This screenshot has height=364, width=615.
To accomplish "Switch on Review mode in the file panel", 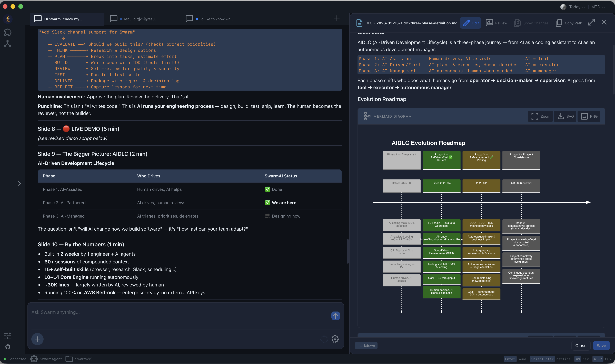I will [496, 23].
